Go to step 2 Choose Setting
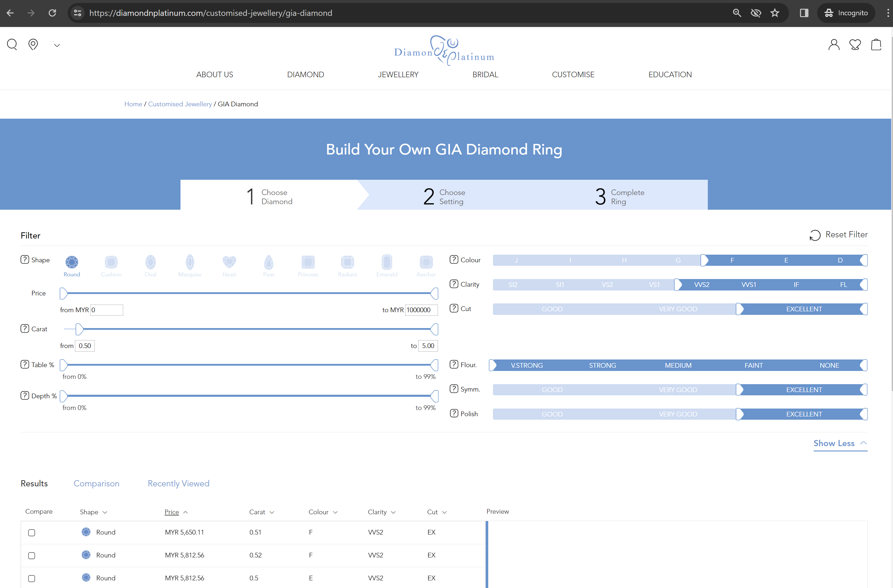This screenshot has height=588, width=893. click(444, 196)
